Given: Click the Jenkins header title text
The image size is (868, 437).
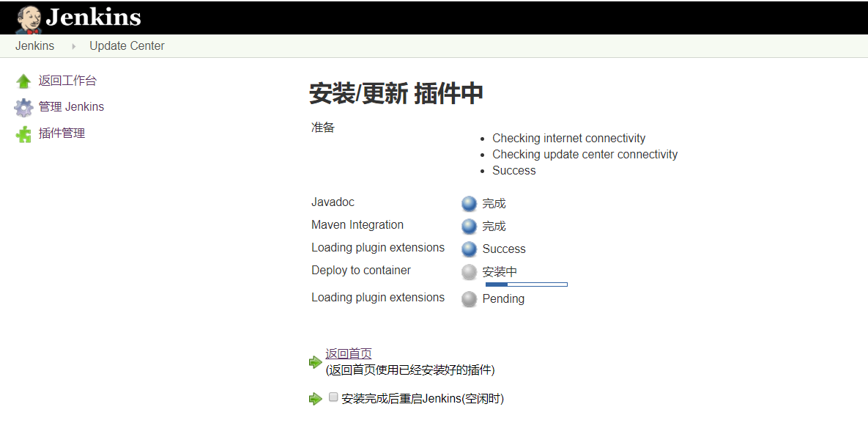Looking at the screenshot, I should coord(94,17).
